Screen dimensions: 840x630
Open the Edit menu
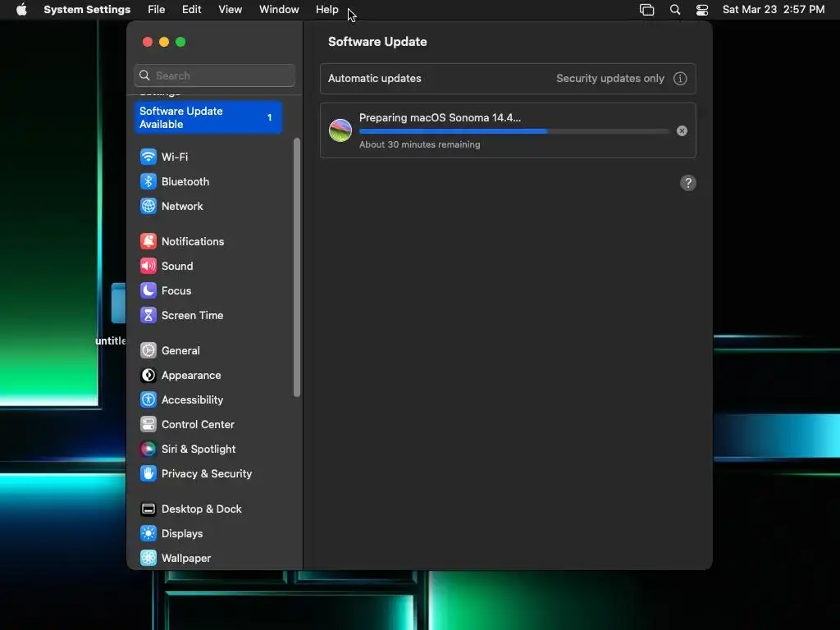[192, 10]
